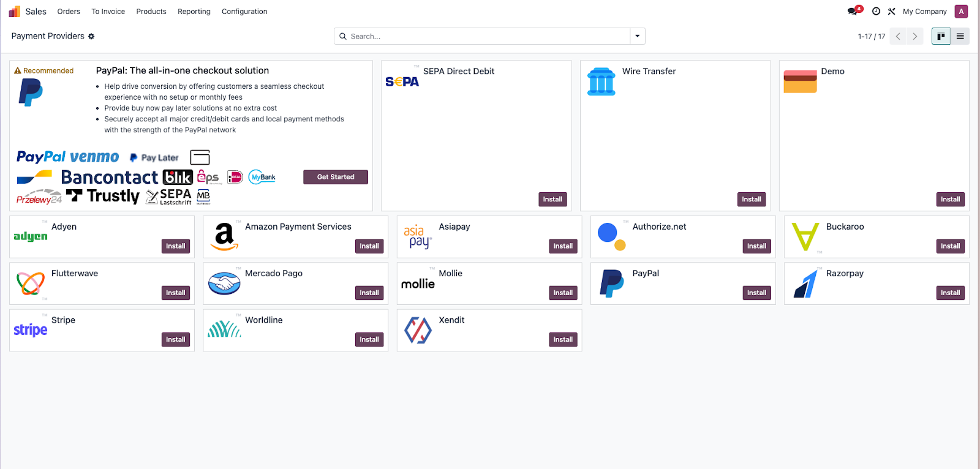980x469 pixels.
Task: Go to next page of records
Action: coord(915,36)
